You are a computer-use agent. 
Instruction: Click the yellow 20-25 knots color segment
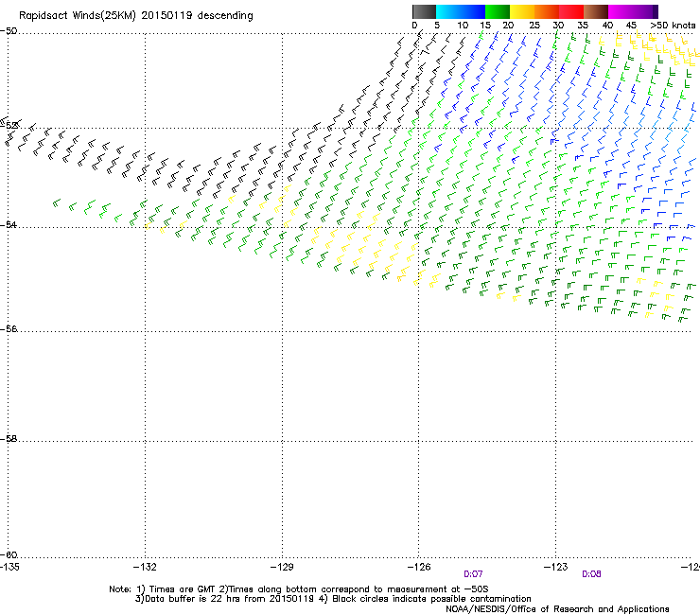click(522, 11)
